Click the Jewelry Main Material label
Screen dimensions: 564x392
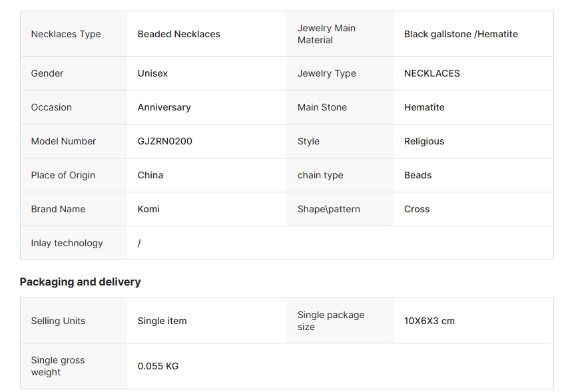coord(326,34)
